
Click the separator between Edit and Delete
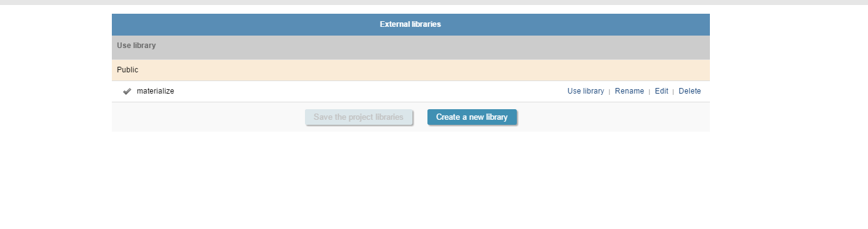[673, 92]
